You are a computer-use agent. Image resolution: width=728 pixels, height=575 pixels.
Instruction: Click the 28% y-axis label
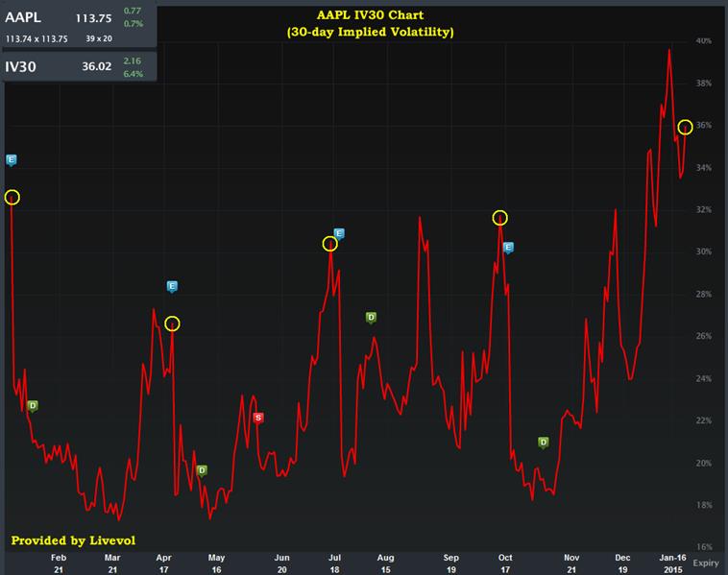703,294
